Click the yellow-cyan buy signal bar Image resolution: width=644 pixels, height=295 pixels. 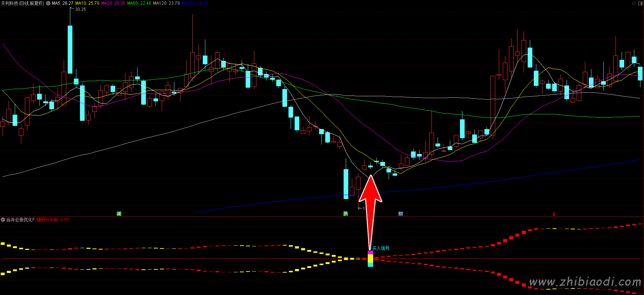370,259
